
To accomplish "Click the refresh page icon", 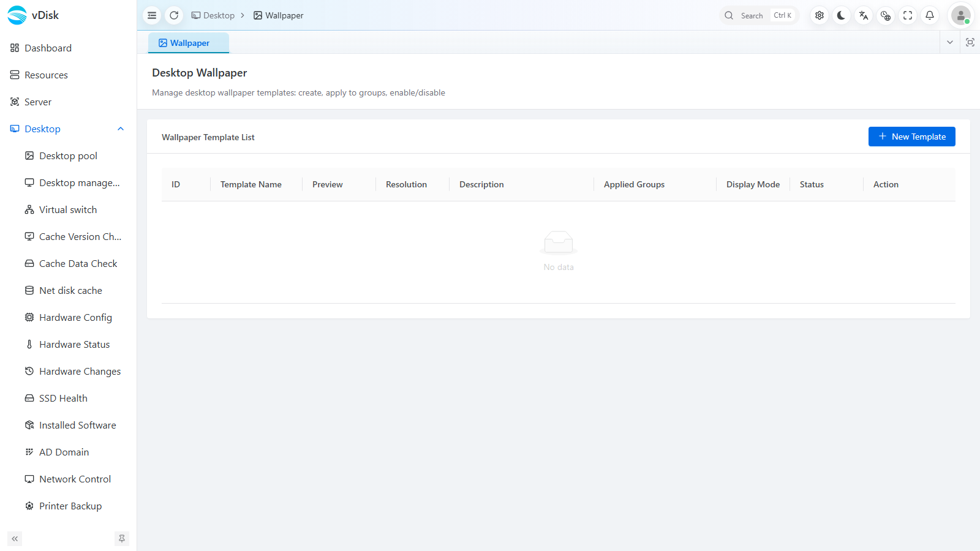I will click(x=174, y=15).
